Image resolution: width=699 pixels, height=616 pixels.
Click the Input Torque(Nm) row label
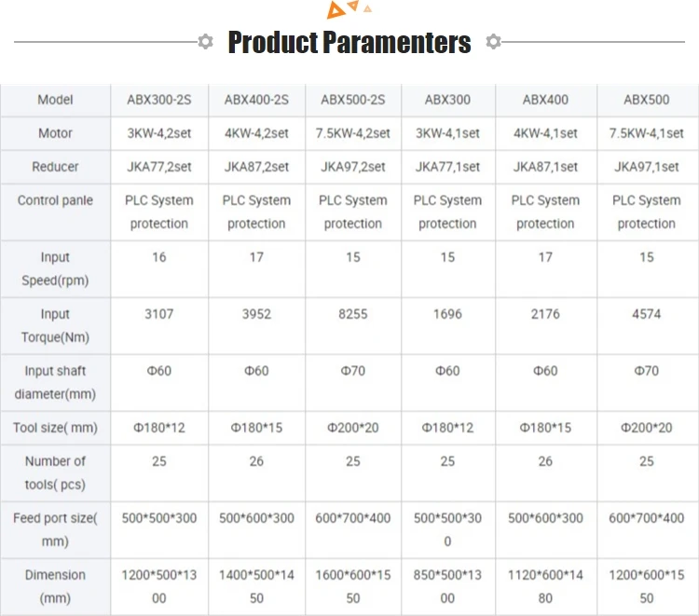pyautogui.click(x=55, y=325)
